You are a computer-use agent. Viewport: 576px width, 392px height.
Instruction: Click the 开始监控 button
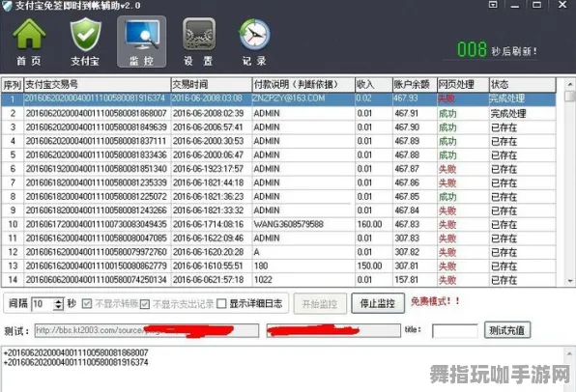coord(320,303)
